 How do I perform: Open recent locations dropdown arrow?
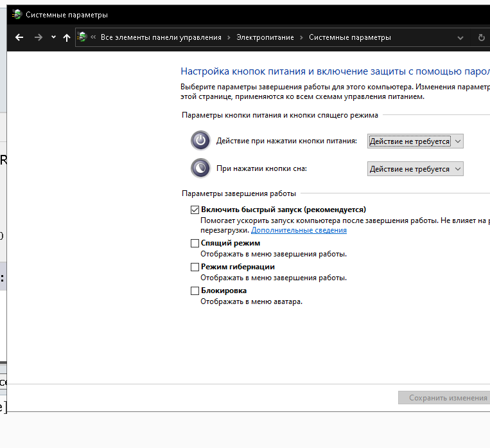53,37
